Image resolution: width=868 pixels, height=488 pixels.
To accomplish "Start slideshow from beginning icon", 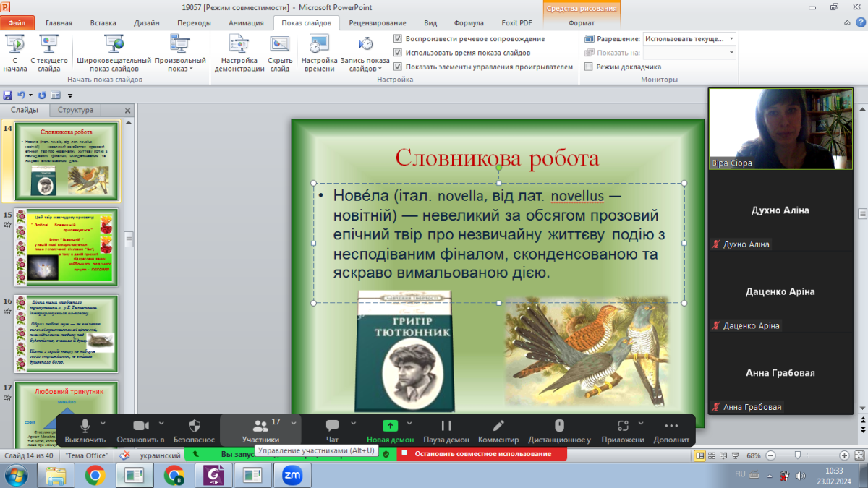I will click(14, 45).
